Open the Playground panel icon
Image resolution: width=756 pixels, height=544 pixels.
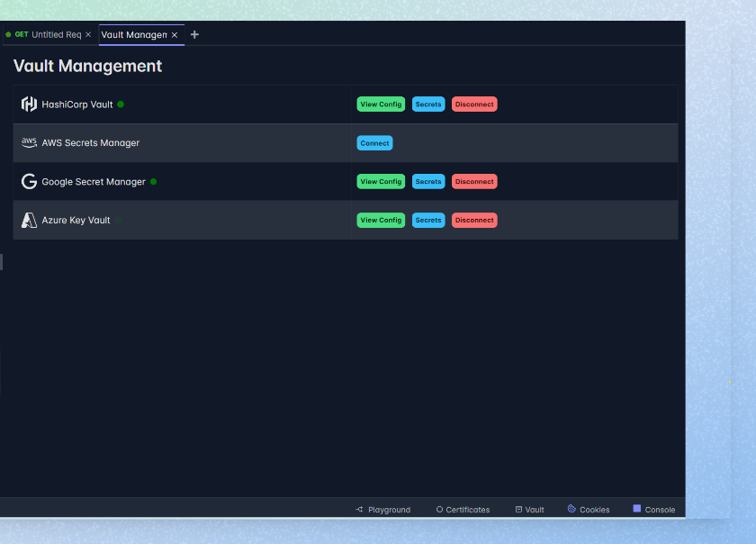tap(358, 509)
